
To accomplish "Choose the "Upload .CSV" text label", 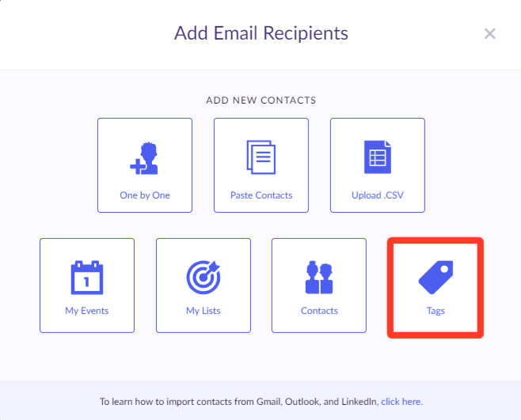I will [378, 195].
